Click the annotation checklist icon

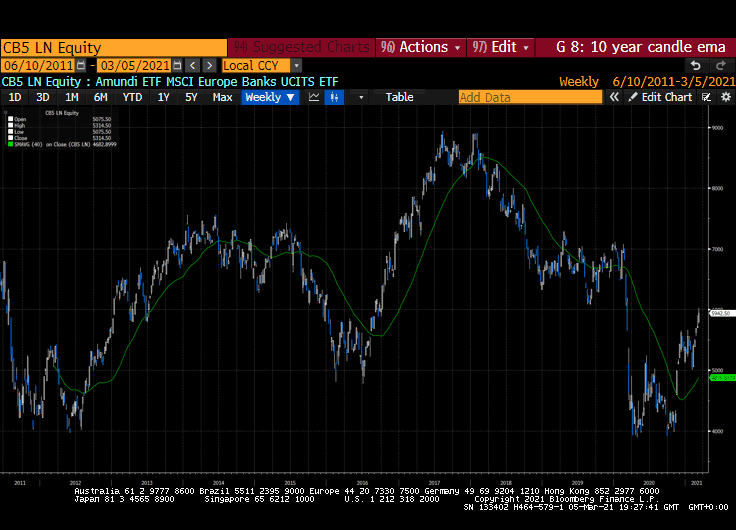(706, 97)
